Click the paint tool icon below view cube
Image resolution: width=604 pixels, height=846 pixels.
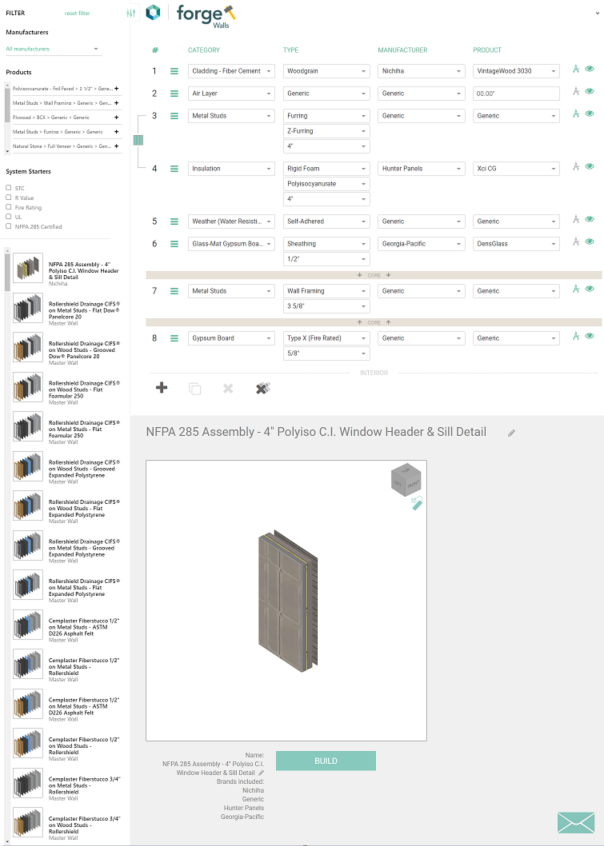point(417,503)
